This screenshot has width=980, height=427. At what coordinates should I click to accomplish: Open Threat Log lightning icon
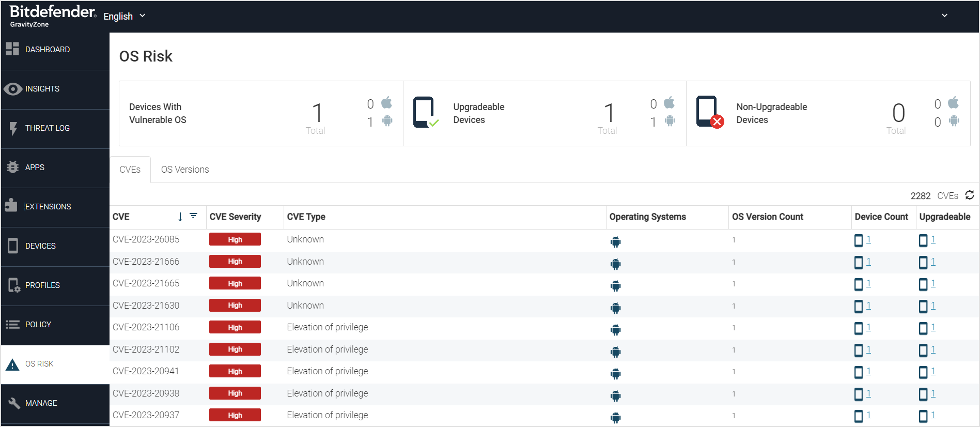(x=13, y=128)
